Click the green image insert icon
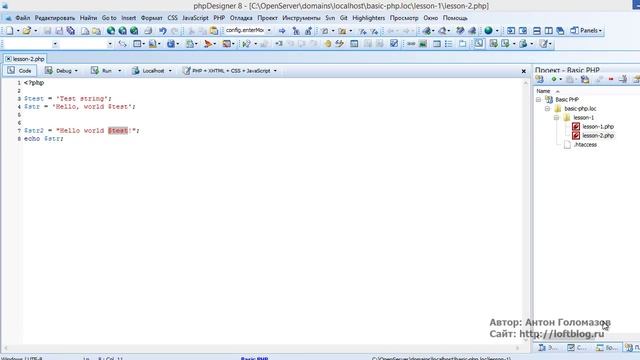The height and width of the screenshot is (360, 640). [423, 44]
